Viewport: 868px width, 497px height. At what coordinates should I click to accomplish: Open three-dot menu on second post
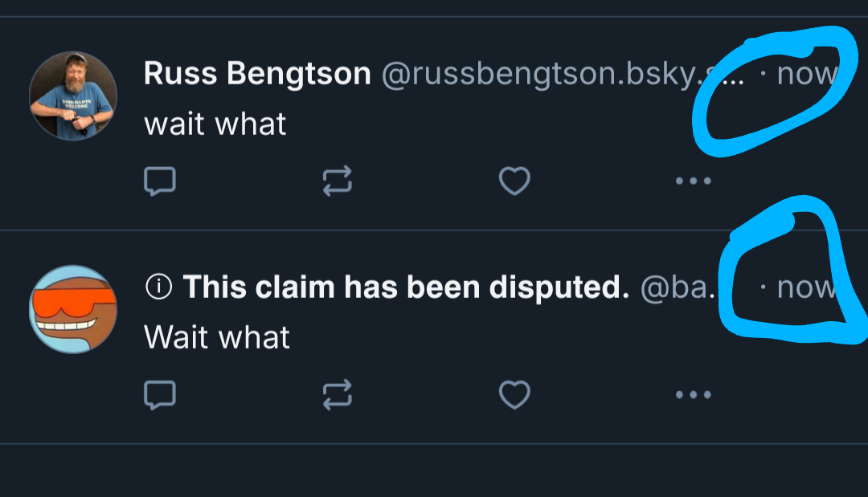click(x=693, y=394)
